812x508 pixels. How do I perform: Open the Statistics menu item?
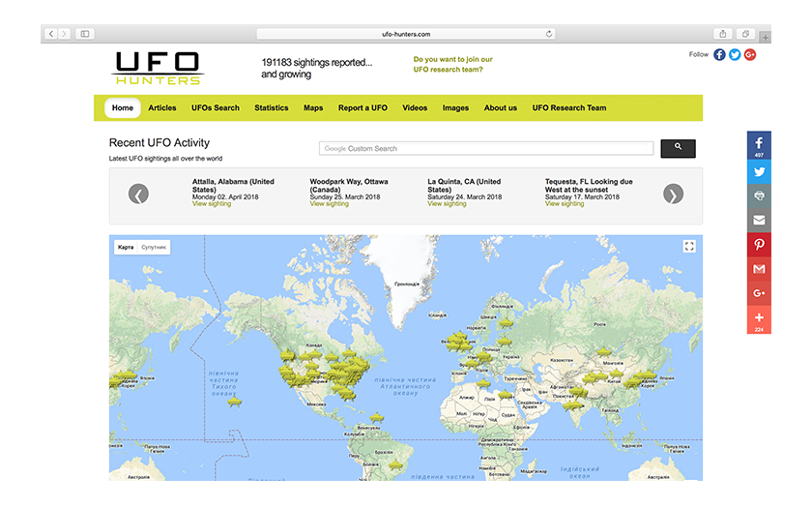[272, 108]
